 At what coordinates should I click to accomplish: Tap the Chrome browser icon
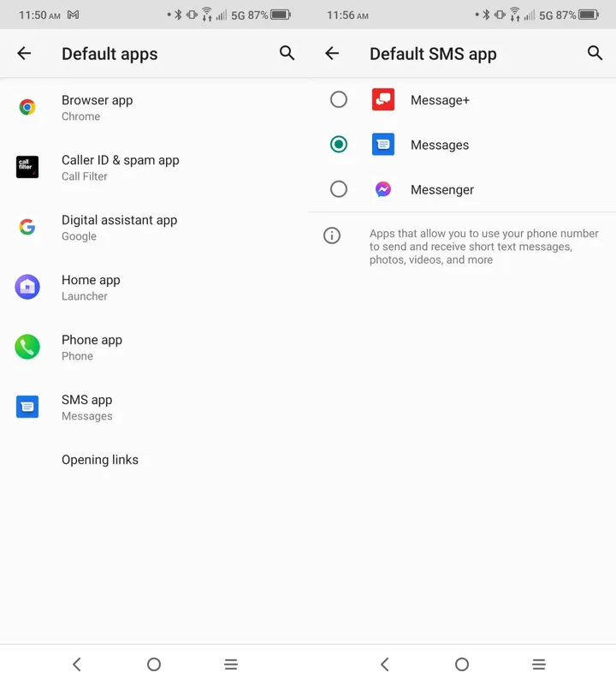coord(27,107)
